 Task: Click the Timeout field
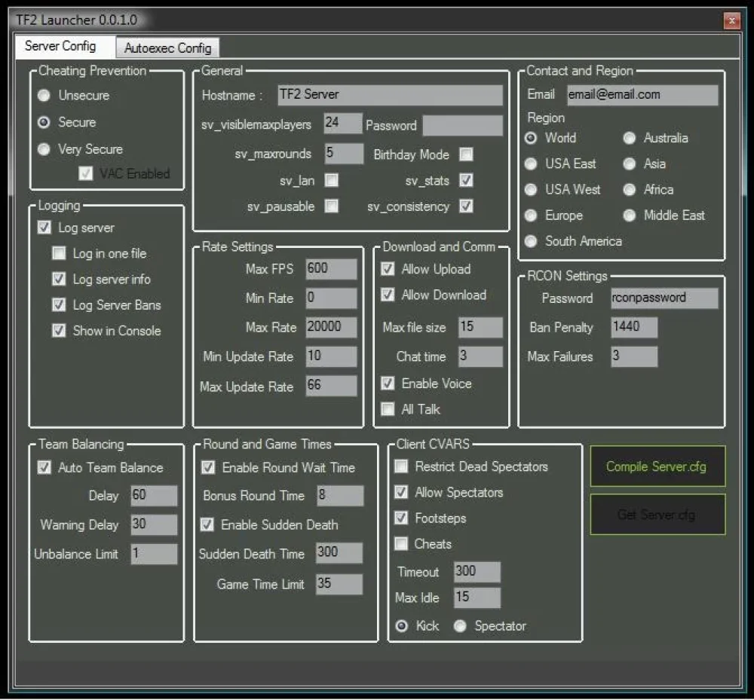pyautogui.click(x=477, y=572)
